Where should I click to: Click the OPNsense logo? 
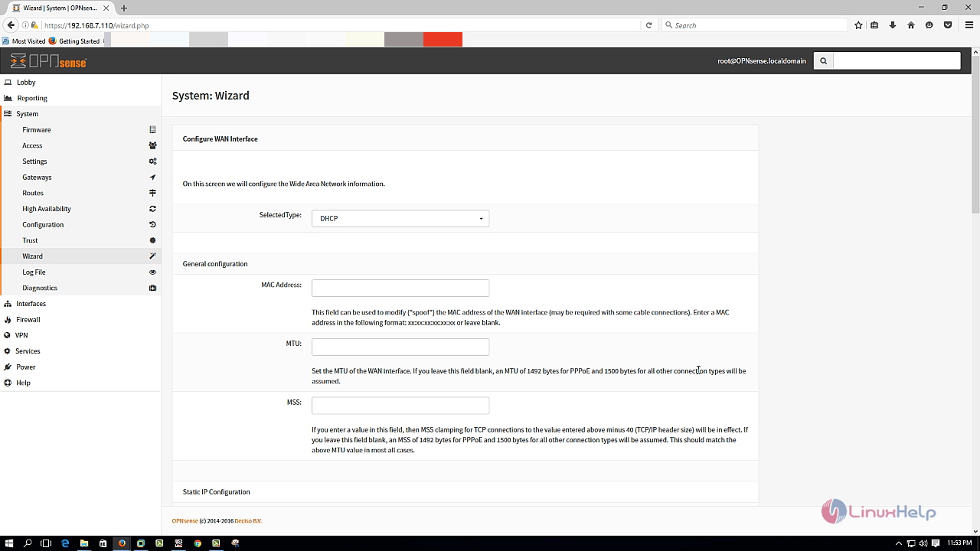[48, 61]
